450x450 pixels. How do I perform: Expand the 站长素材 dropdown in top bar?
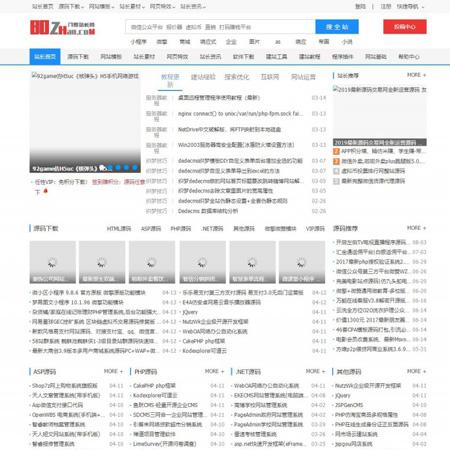click(132, 6)
